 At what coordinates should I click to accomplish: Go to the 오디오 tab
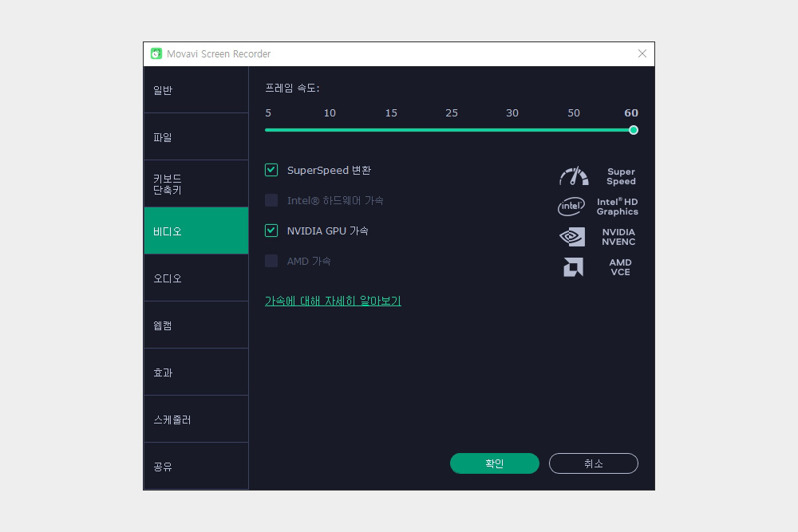click(196, 278)
